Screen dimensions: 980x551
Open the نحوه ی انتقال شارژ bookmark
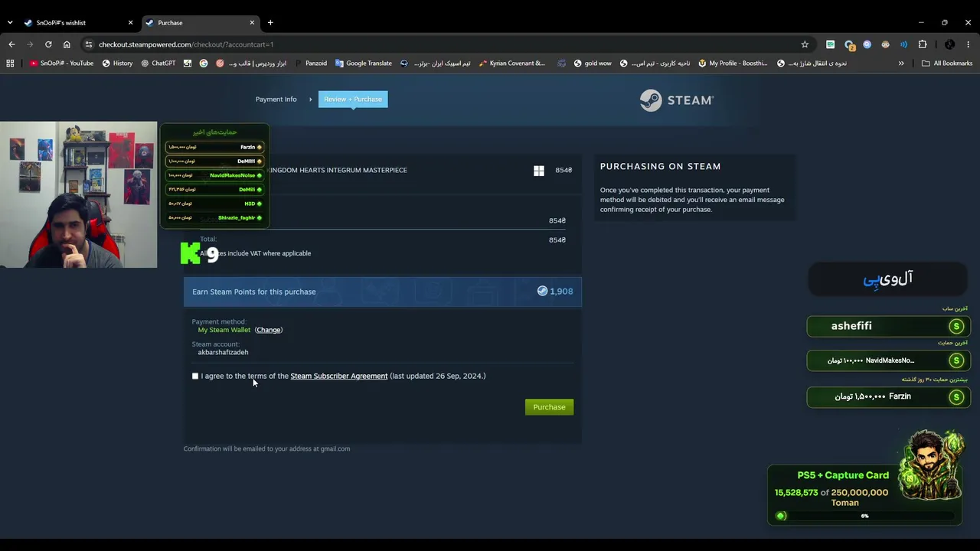tap(812, 64)
